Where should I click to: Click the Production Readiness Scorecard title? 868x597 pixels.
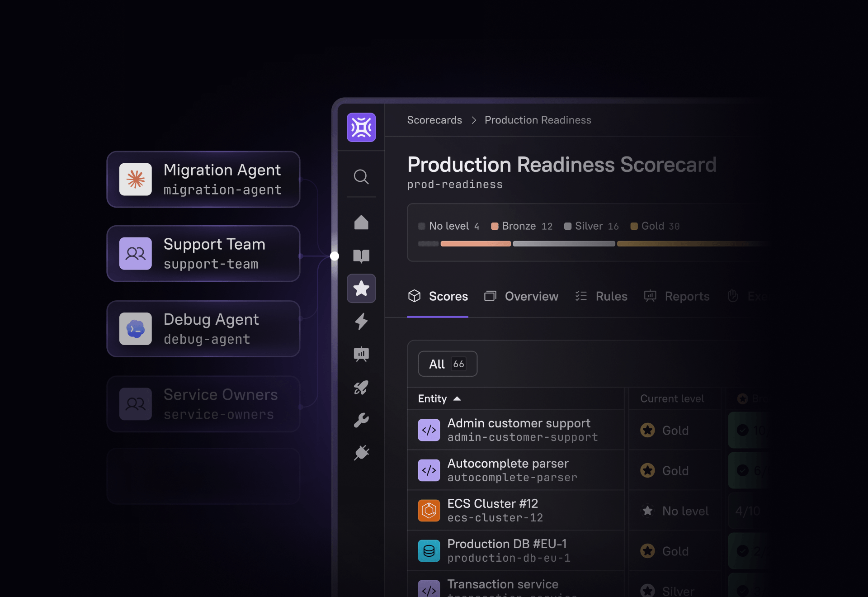[562, 165]
